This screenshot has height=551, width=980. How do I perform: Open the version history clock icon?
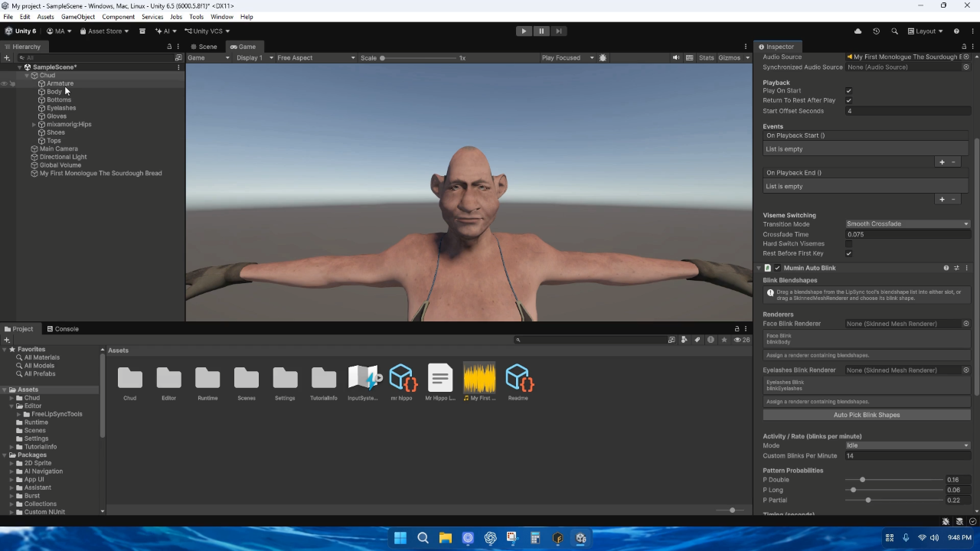(x=877, y=31)
